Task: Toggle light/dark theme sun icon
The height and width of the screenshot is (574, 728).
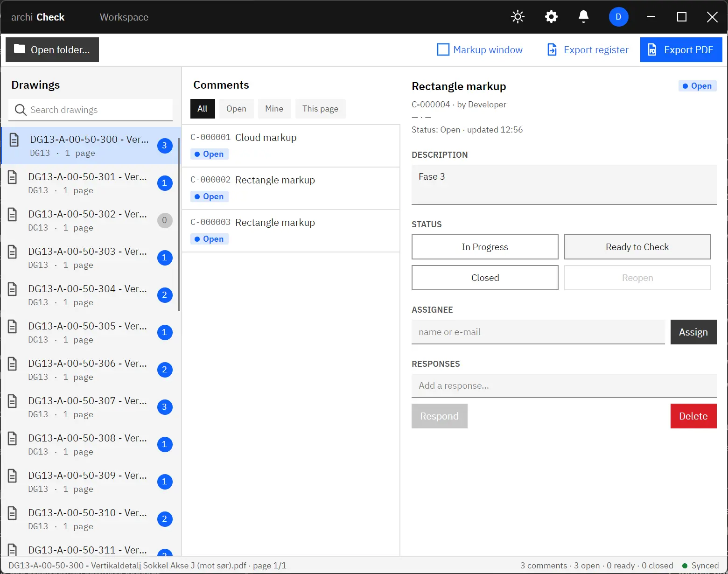Action: coord(518,17)
